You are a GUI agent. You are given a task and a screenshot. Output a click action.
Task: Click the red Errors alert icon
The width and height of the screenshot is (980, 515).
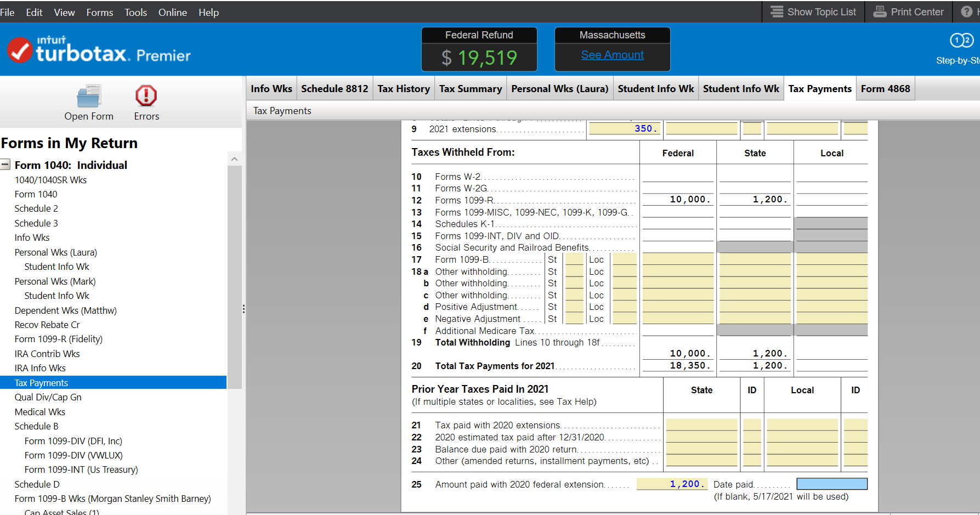146,96
